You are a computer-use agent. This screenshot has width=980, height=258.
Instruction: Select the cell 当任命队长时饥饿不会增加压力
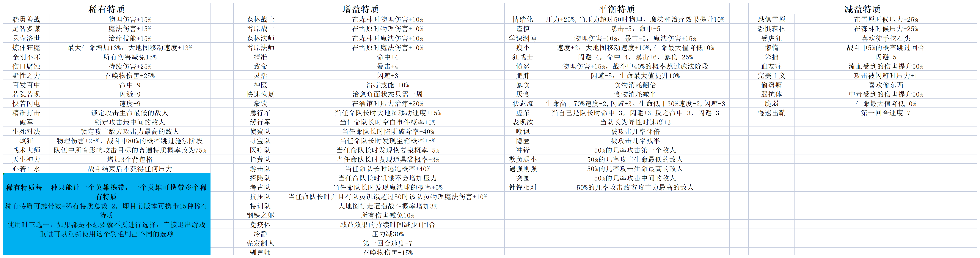pos(388,178)
